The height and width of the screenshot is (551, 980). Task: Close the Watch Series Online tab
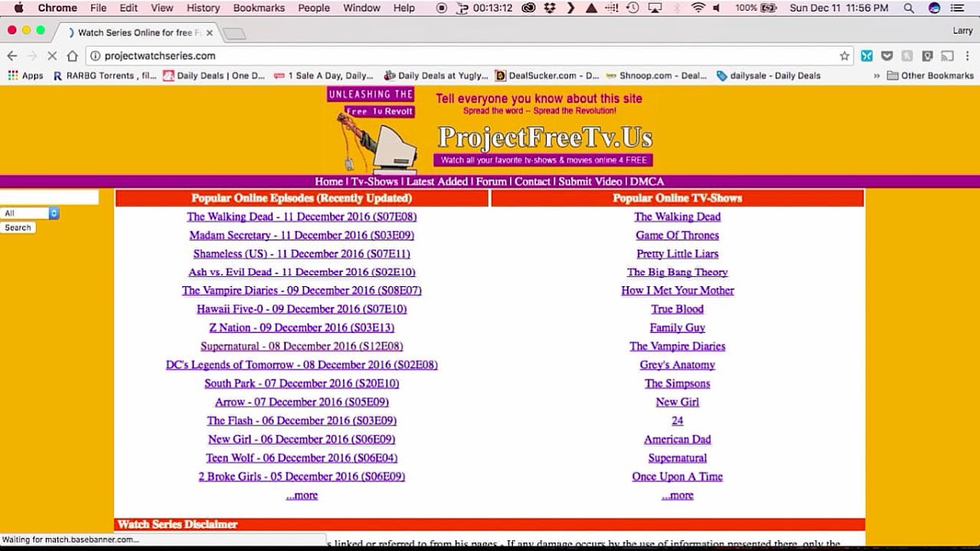click(210, 33)
